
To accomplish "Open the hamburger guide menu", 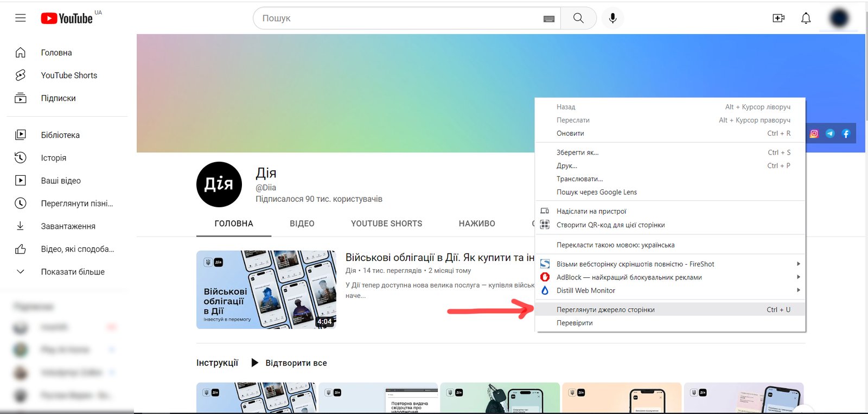I will click(20, 18).
